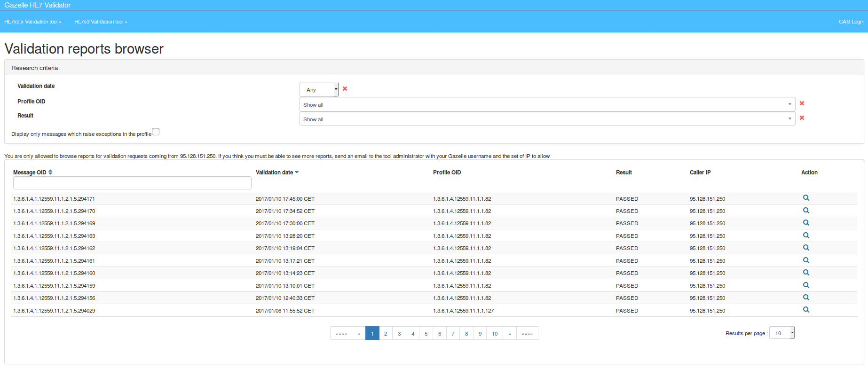
Task: Go to results page 5
Action: [426, 333]
